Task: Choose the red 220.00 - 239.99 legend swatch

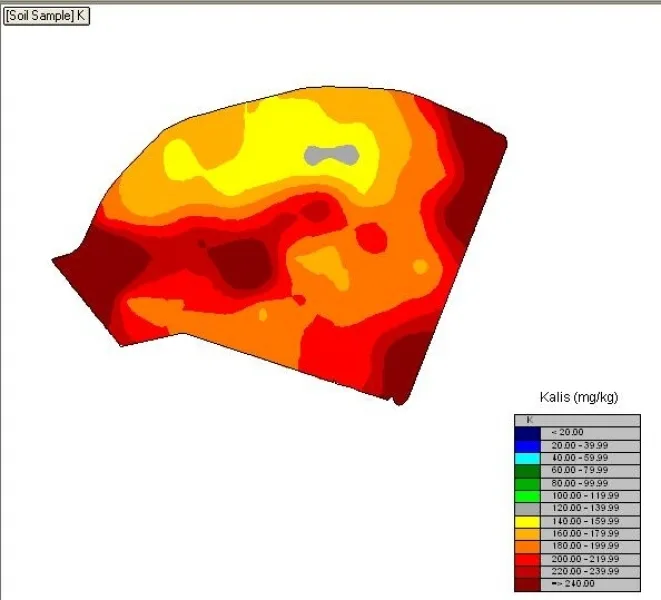Action: coord(527,572)
